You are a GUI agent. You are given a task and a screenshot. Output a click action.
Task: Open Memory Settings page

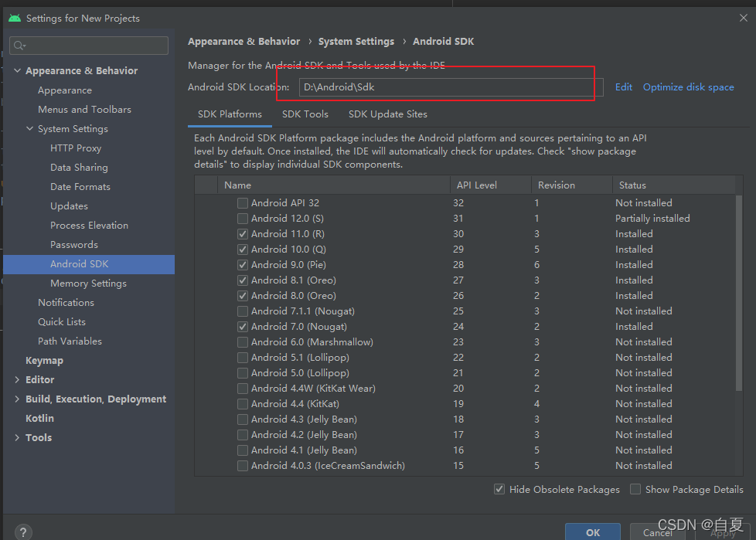(x=88, y=284)
